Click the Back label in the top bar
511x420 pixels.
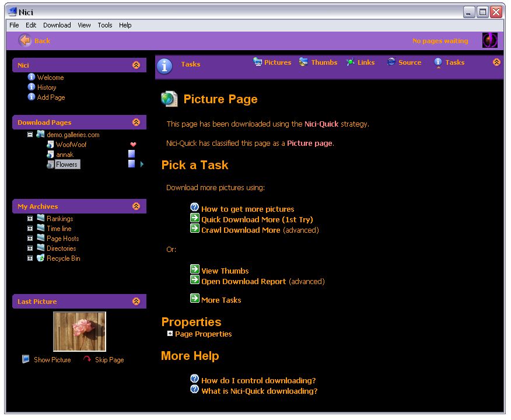43,41
